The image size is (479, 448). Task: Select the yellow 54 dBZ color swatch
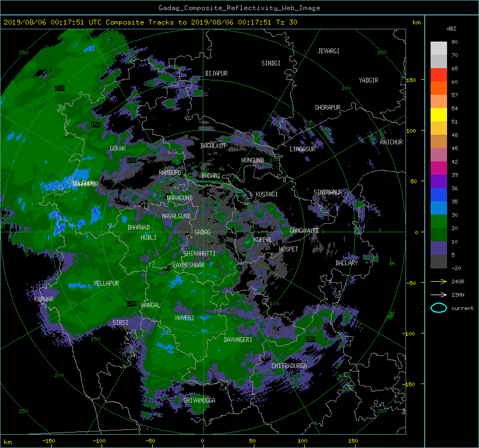pyautogui.click(x=439, y=115)
